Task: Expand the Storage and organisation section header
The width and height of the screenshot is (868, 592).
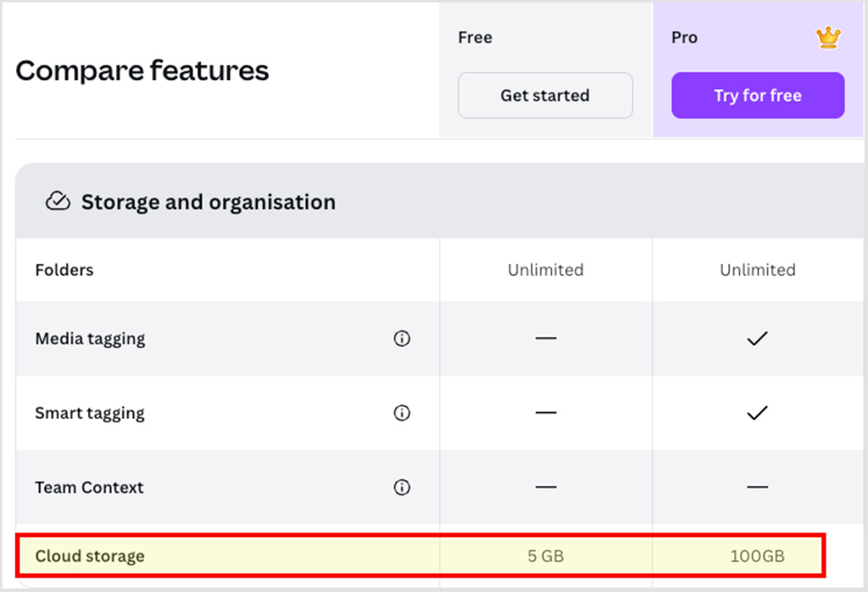Action: coord(208,201)
